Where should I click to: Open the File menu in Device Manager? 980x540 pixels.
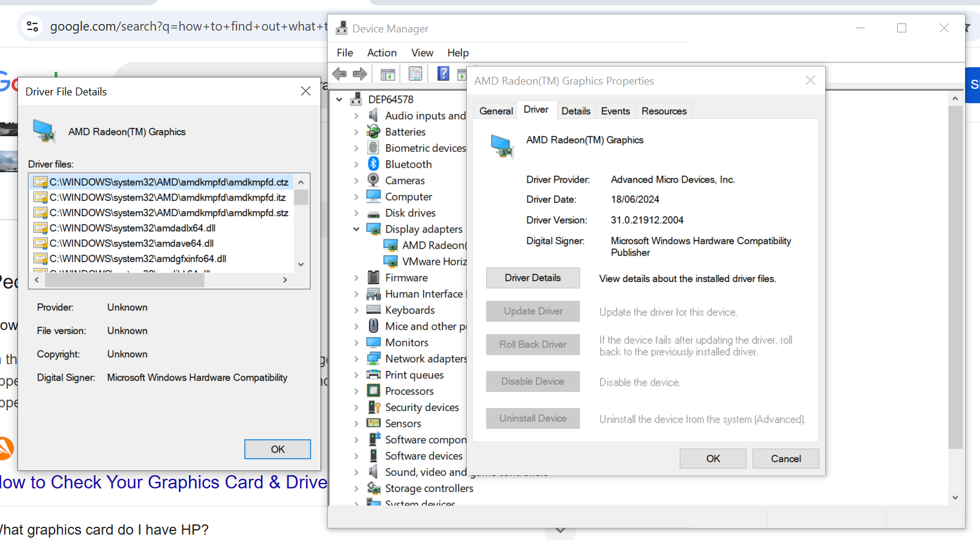(x=345, y=53)
